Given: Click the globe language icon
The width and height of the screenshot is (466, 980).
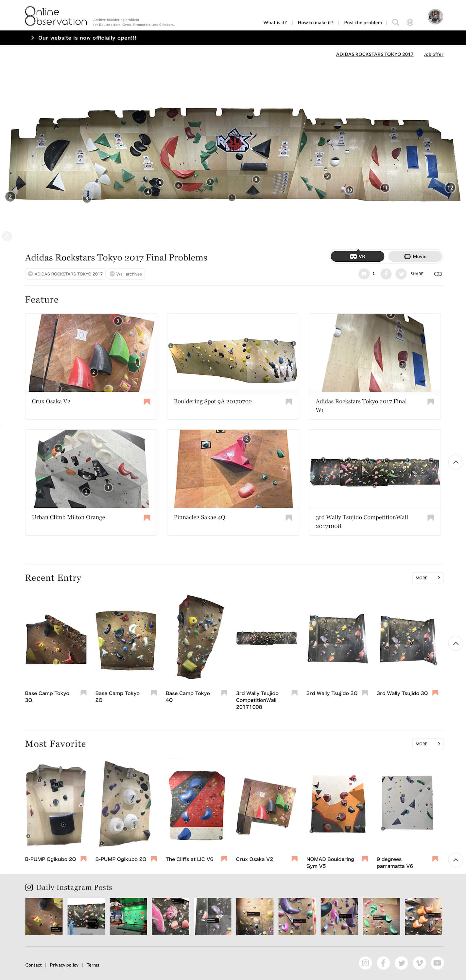Looking at the screenshot, I should (x=410, y=23).
